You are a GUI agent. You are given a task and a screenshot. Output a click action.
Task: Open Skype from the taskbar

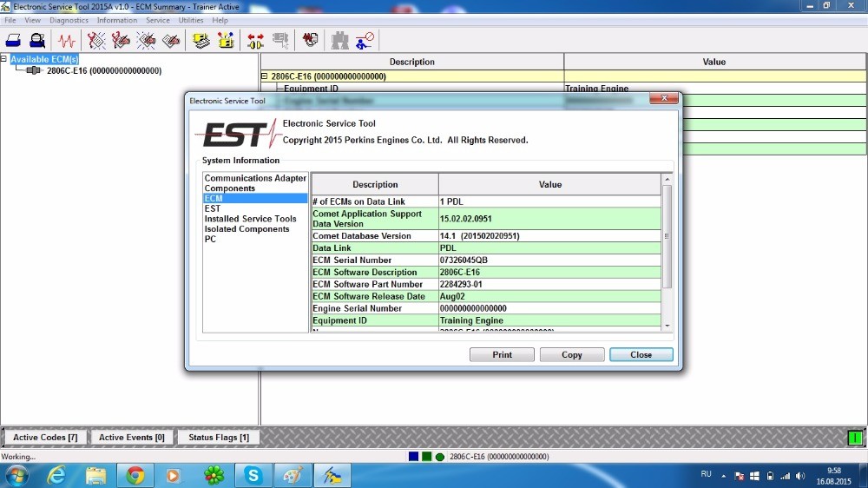click(253, 475)
